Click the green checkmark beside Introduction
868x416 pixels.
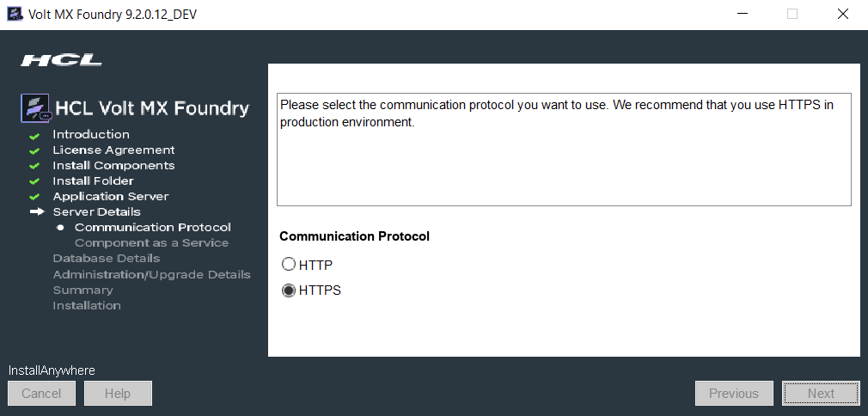tap(34, 136)
